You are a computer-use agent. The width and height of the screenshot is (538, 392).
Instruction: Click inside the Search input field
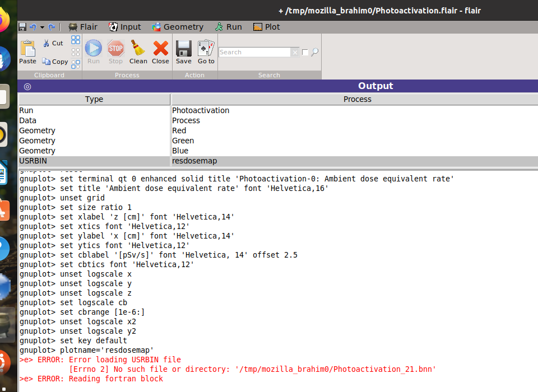[254, 52]
